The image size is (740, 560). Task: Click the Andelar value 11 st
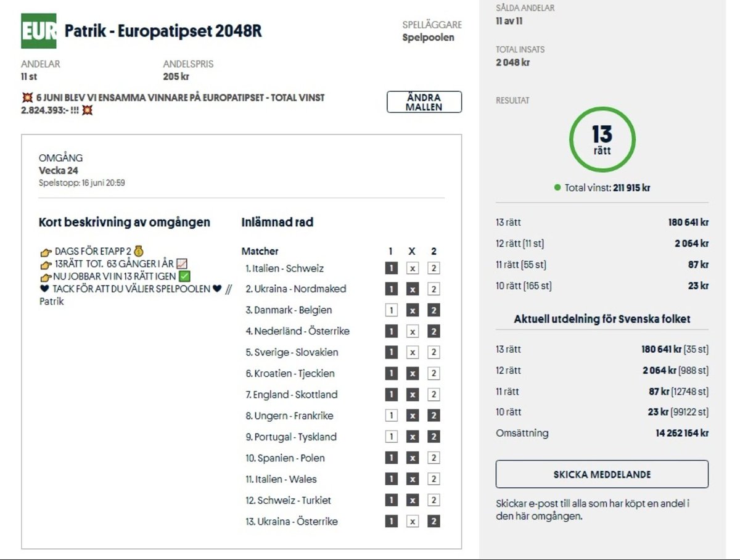click(x=29, y=77)
